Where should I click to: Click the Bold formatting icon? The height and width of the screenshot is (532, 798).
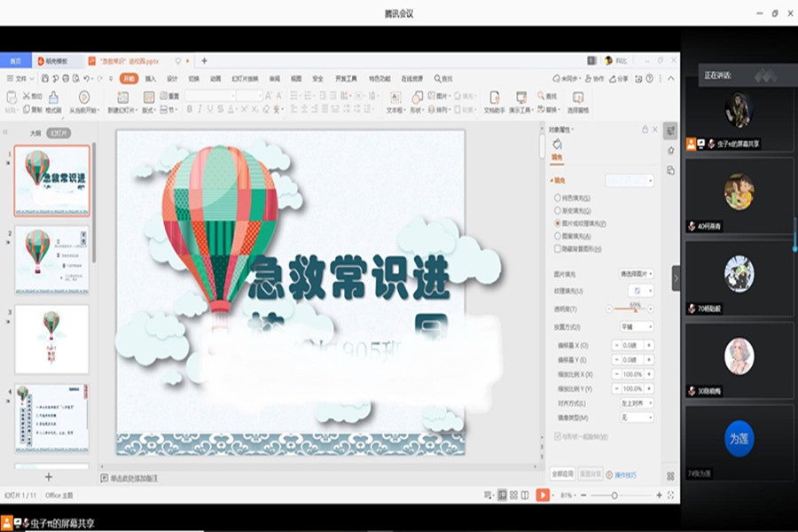point(189,109)
